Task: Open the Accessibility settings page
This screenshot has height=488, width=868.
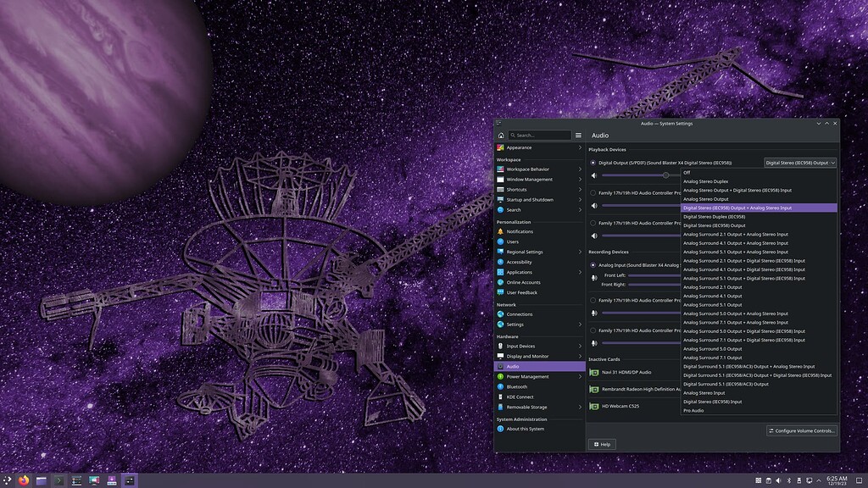Action: tap(519, 262)
